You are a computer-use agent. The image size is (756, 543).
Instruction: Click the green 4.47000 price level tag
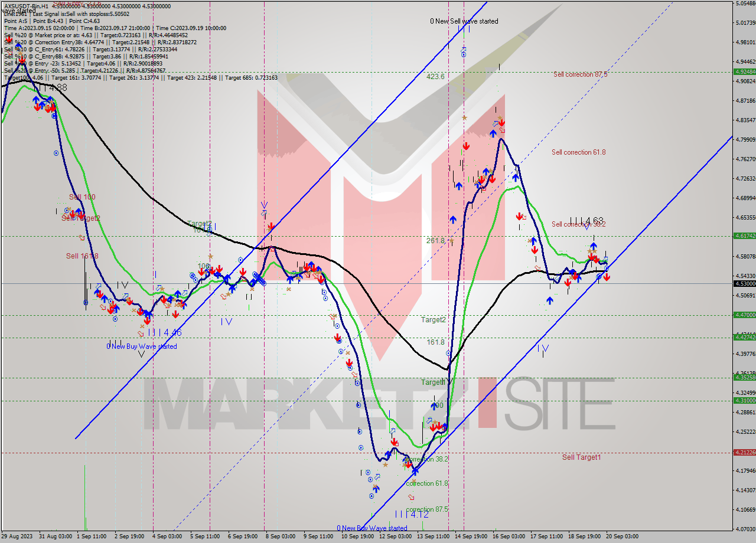pos(744,315)
